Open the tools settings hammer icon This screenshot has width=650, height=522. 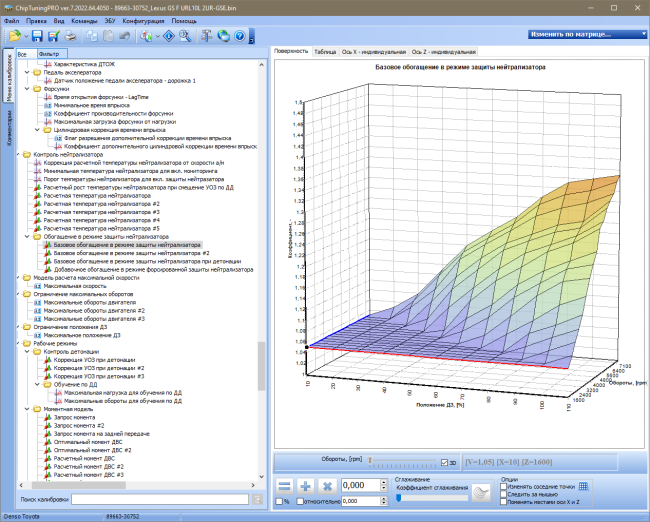[x=206, y=36]
